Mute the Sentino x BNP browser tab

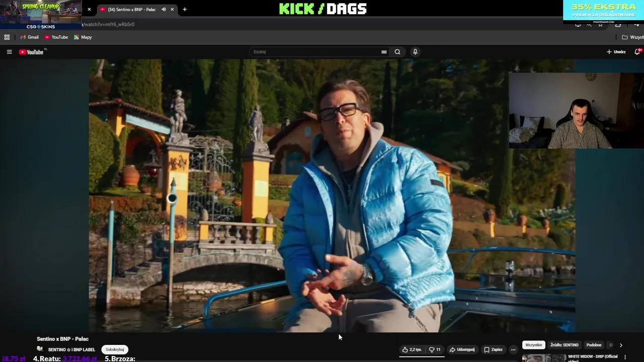[164, 10]
